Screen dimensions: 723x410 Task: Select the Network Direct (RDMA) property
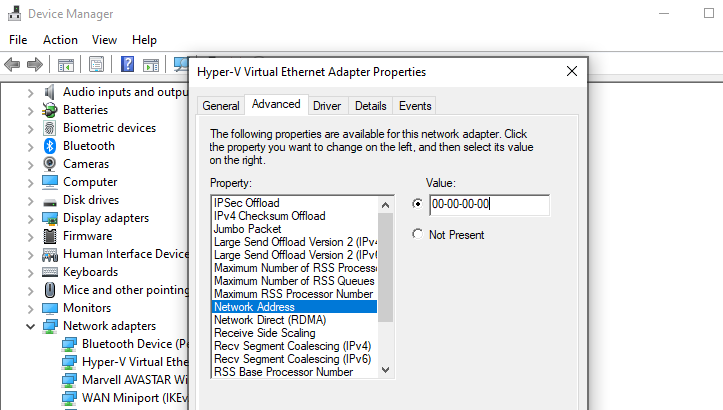pyautogui.click(x=294, y=320)
